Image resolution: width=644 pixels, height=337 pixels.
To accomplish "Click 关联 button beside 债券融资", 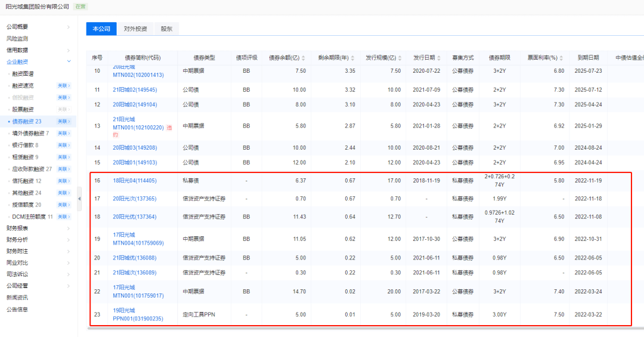I will (x=64, y=122).
